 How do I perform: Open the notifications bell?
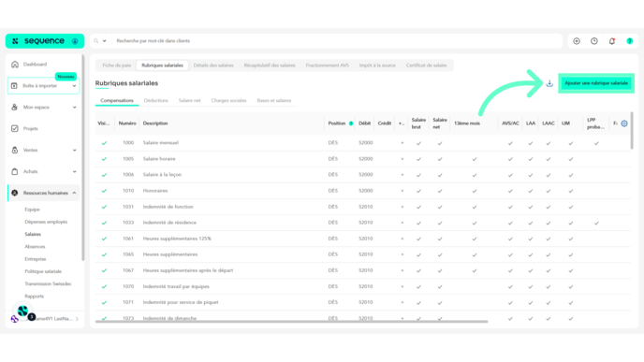point(612,41)
